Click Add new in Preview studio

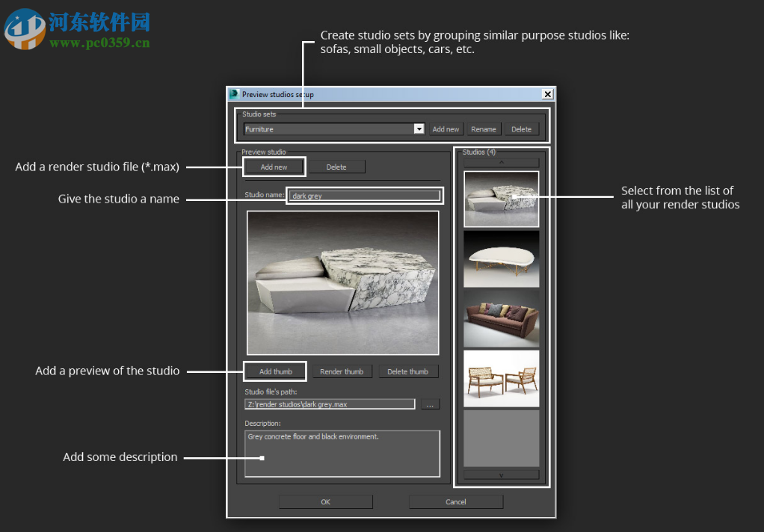click(274, 167)
